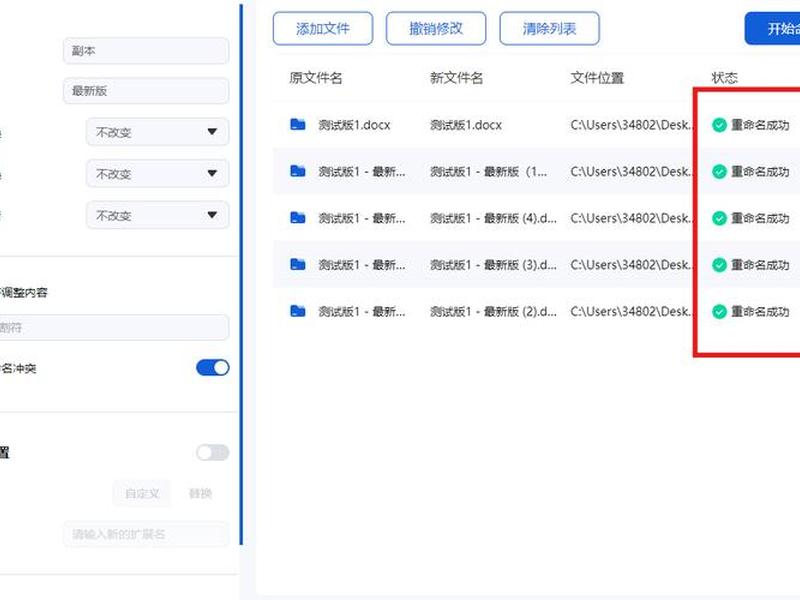Image resolution: width=800 pixels, height=600 pixels.
Task: Click success check icon in 最新版 (3) row
Action: 719,265
